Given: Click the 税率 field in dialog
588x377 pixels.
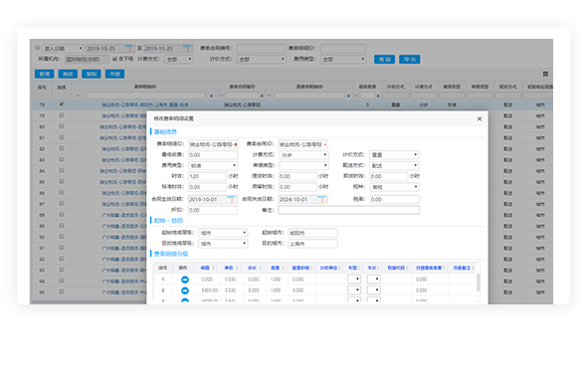Looking at the screenshot, I should (x=394, y=199).
